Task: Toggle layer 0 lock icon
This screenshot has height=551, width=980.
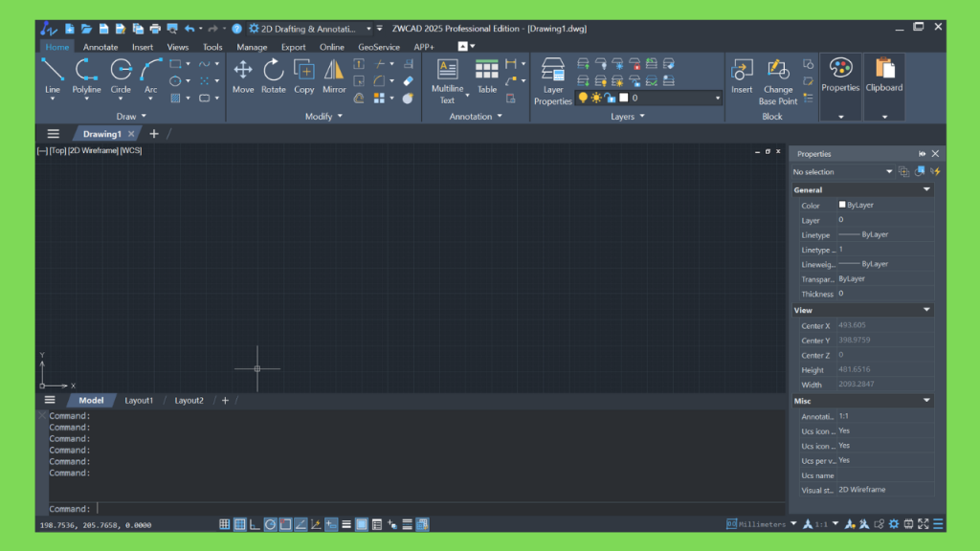Action: pyautogui.click(x=610, y=99)
